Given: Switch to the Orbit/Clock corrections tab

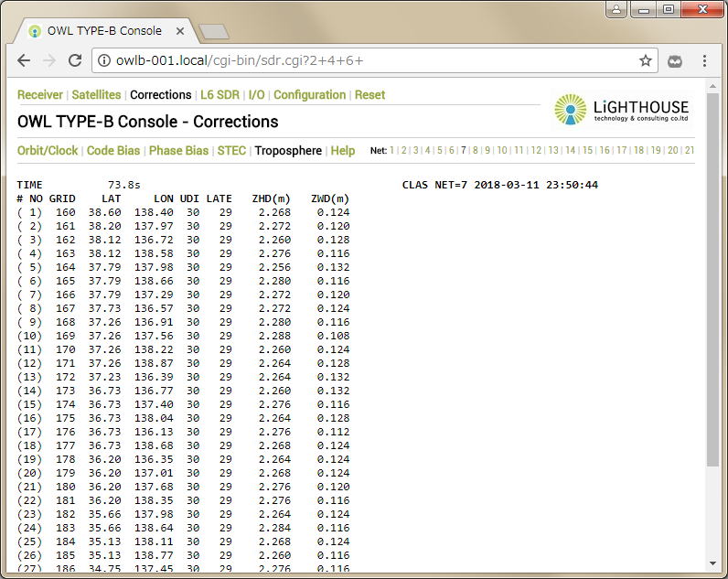Looking at the screenshot, I should point(48,151).
